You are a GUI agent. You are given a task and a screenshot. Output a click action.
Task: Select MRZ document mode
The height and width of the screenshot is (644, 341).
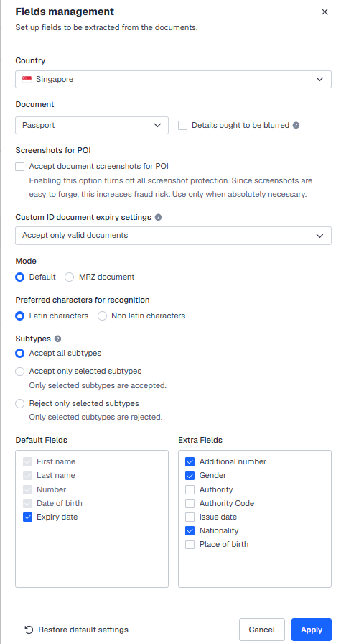[x=70, y=277]
